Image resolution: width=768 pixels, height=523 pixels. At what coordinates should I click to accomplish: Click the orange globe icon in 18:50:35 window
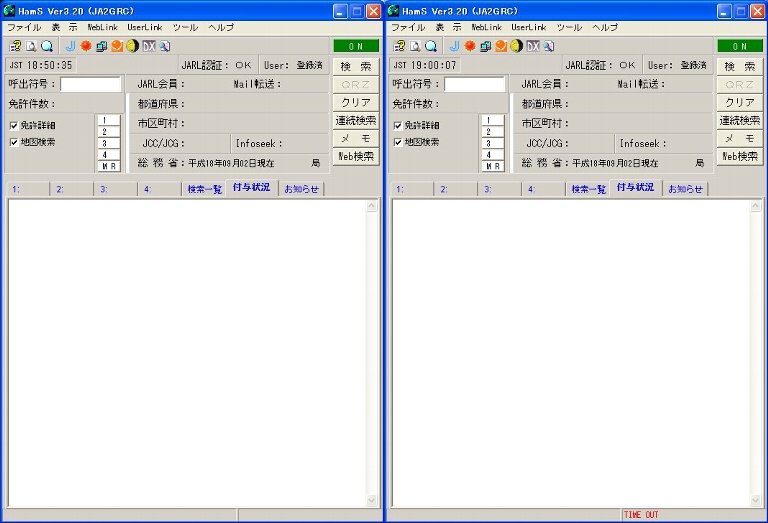[117, 46]
